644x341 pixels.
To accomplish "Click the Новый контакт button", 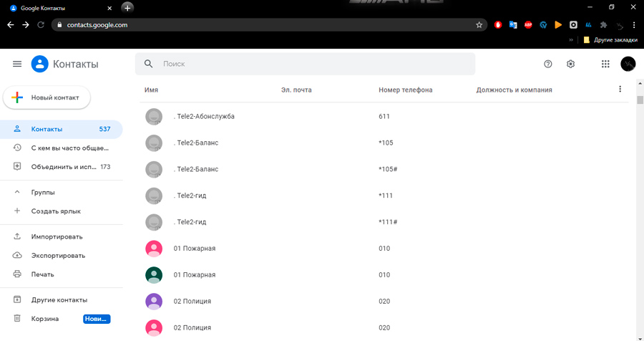I will coord(47,97).
